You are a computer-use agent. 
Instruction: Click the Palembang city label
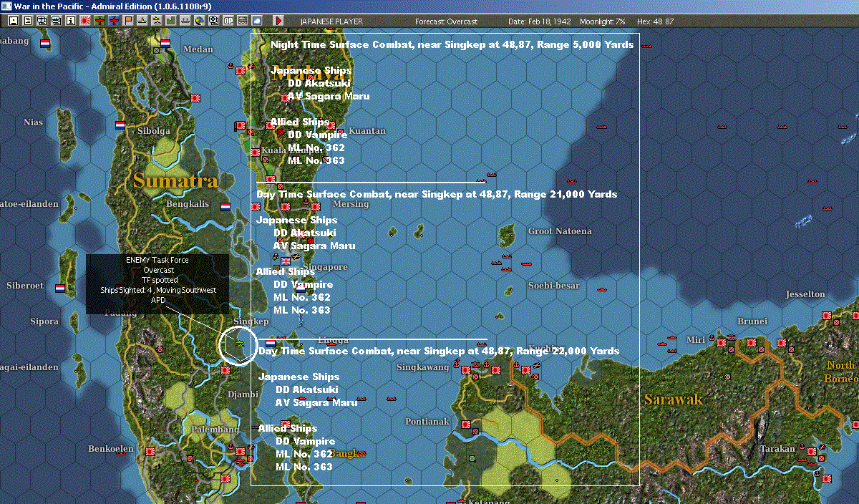[x=215, y=430]
